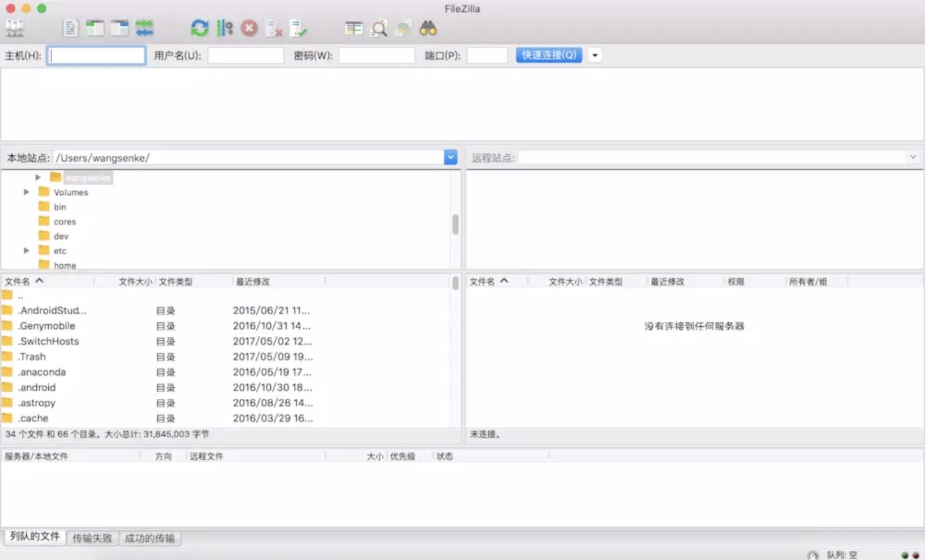The image size is (925, 560).
Task: Click the 未连接。 remote status text
Action: pos(486,435)
